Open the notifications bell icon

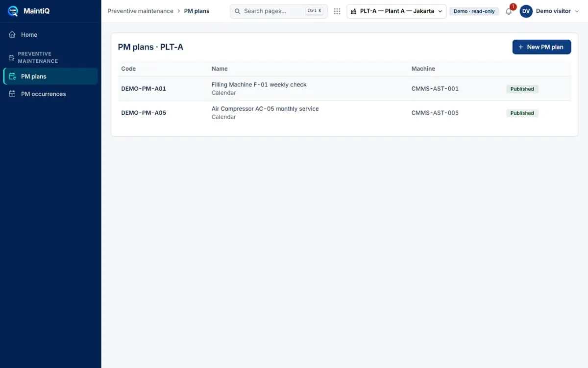click(x=509, y=11)
